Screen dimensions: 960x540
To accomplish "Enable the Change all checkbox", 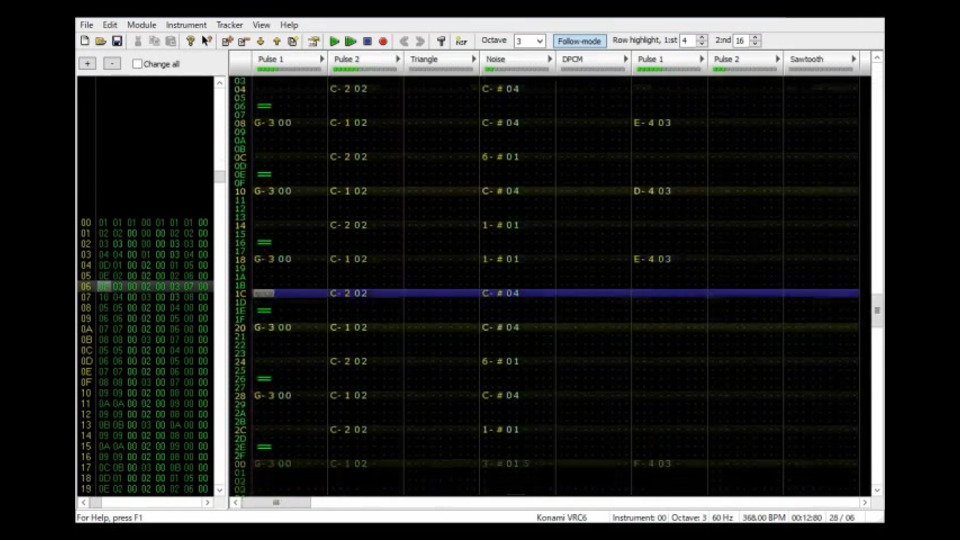I will click(137, 64).
